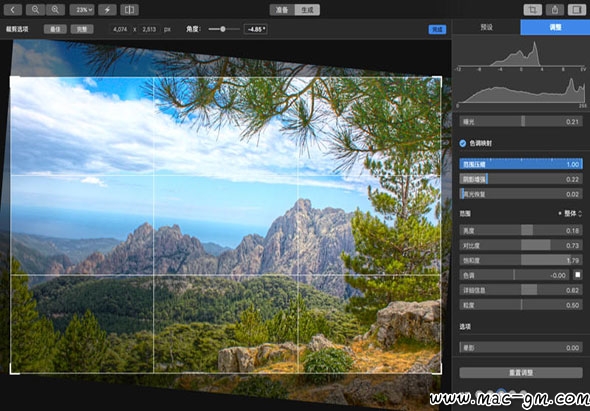
Task: Zoom in with the plus magnifier
Action: pos(55,10)
